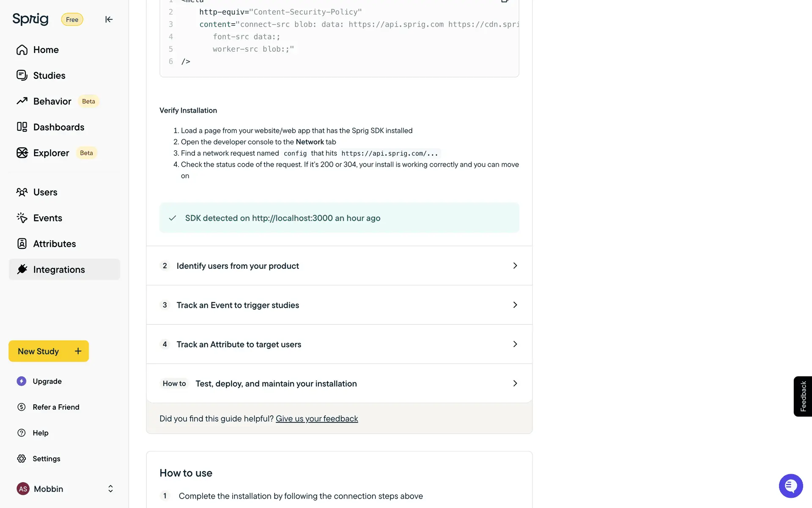Click the Upgrade lightning icon
The image size is (812, 508).
tap(22, 381)
